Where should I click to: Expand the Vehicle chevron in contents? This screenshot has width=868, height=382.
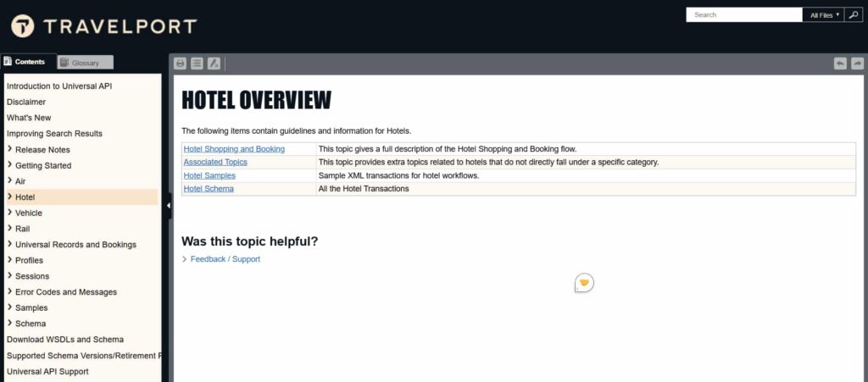[x=10, y=213]
